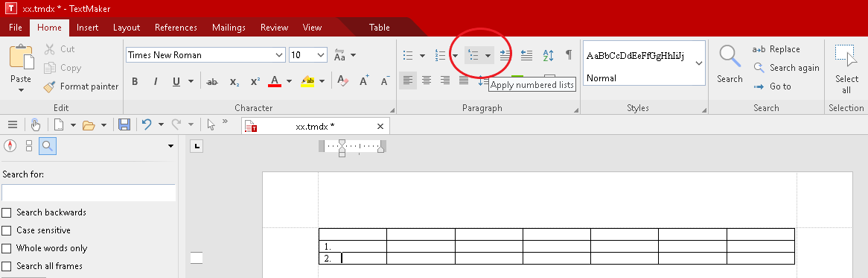This screenshot has width=868, height=278.
Task: Align paragraph left
Action: coord(408,80)
